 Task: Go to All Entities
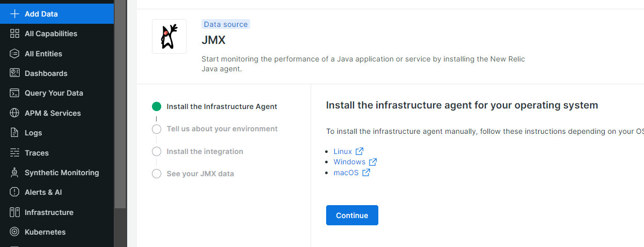(57, 54)
